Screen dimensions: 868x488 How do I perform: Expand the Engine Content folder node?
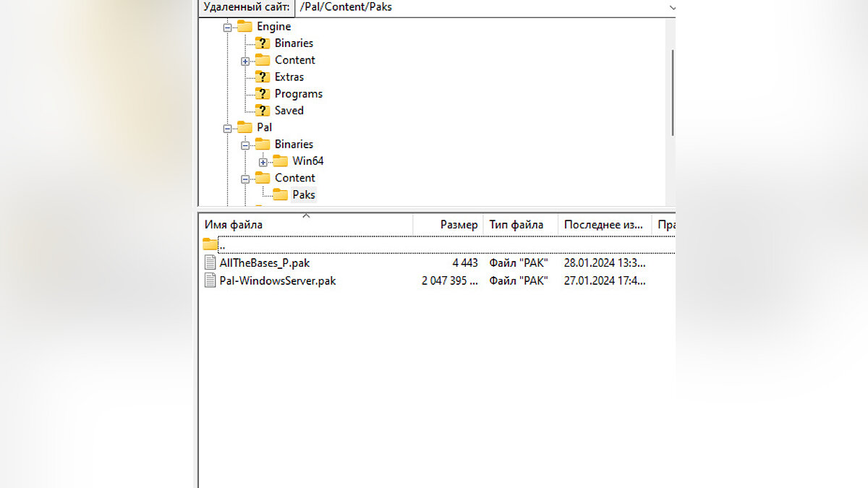245,61
